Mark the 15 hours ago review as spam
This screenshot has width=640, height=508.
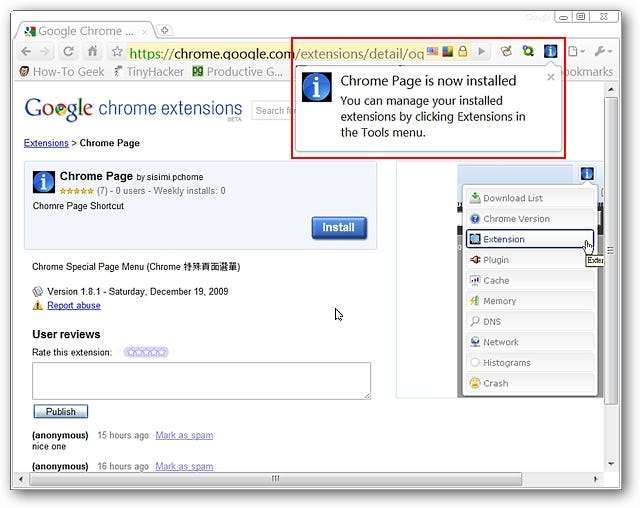click(x=184, y=435)
